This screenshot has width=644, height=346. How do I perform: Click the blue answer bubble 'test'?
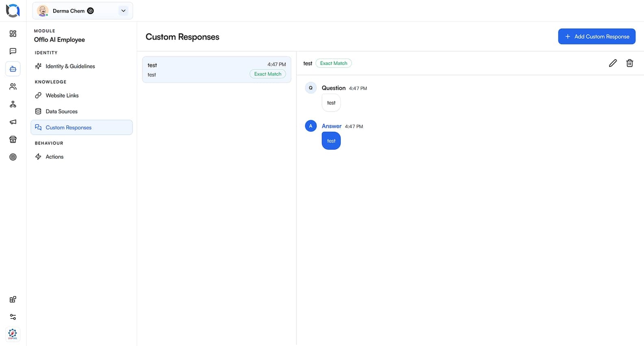click(x=331, y=141)
